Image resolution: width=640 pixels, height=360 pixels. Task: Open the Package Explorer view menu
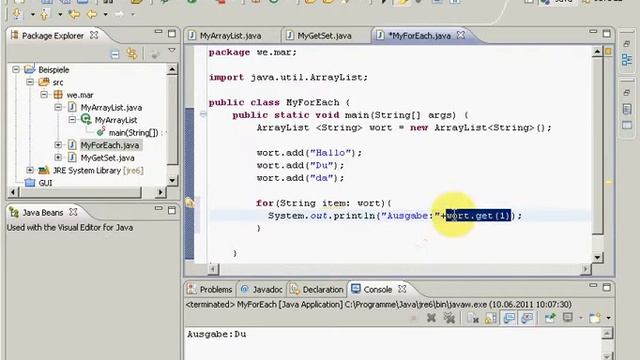click(172, 51)
